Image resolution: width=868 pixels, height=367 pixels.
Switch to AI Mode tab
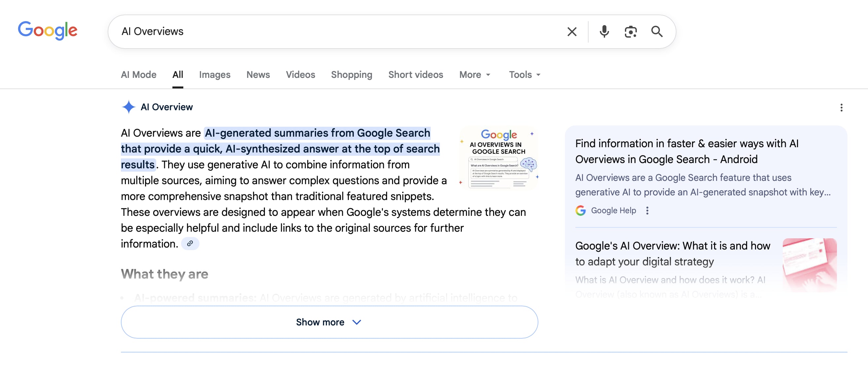click(x=138, y=75)
